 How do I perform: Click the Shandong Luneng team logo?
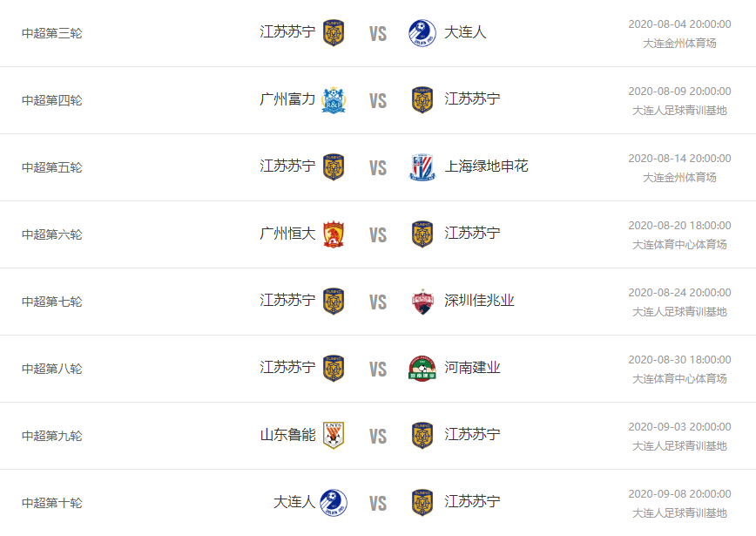(334, 436)
